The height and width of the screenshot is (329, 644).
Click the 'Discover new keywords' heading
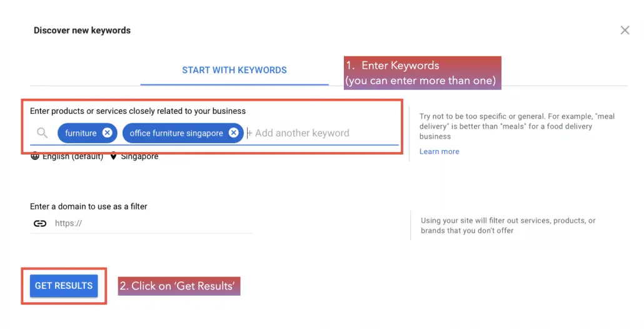coord(82,31)
